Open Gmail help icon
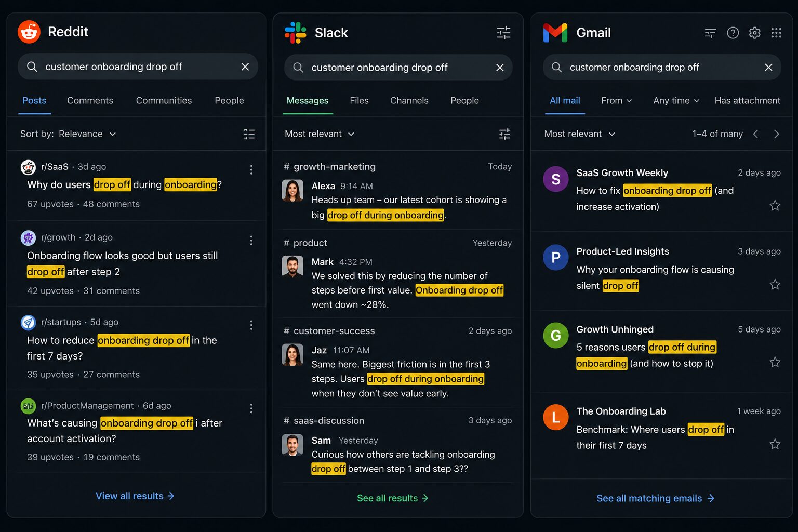The width and height of the screenshot is (798, 532). click(733, 33)
